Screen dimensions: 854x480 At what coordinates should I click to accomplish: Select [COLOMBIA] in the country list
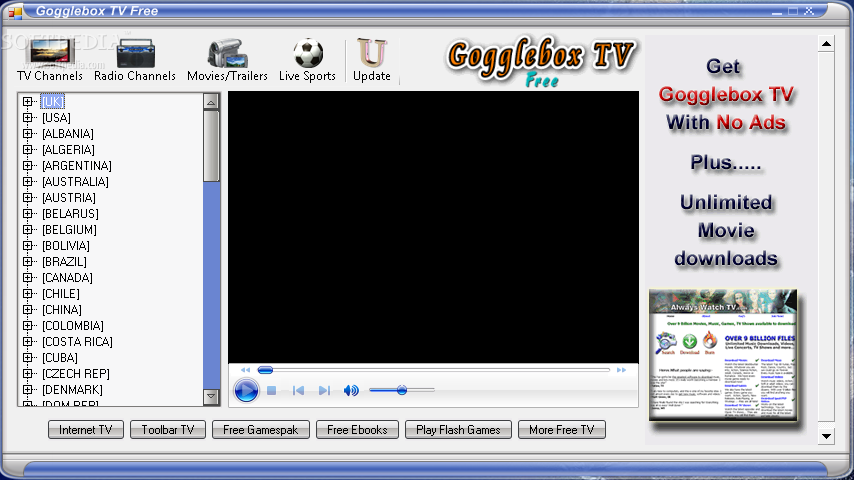tap(73, 326)
